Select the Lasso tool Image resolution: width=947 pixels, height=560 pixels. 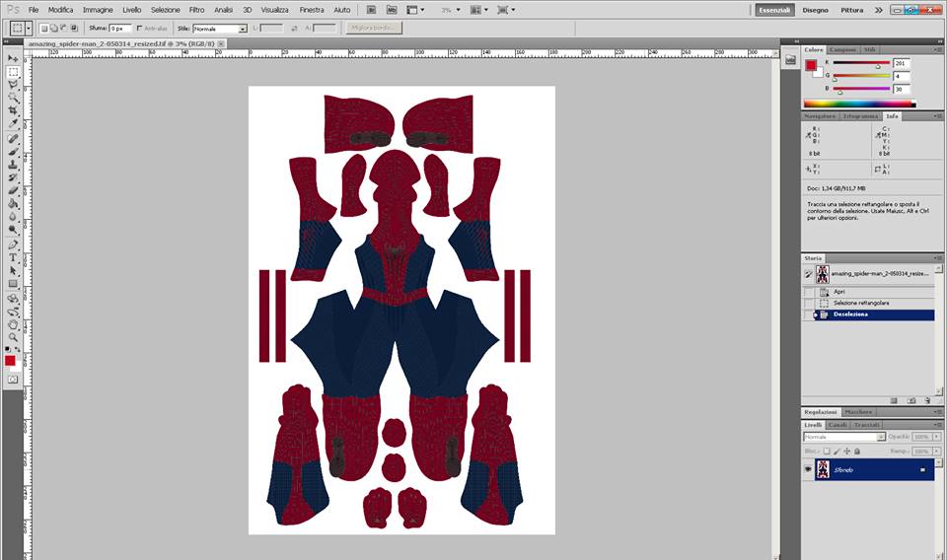click(x=13, y=85)
